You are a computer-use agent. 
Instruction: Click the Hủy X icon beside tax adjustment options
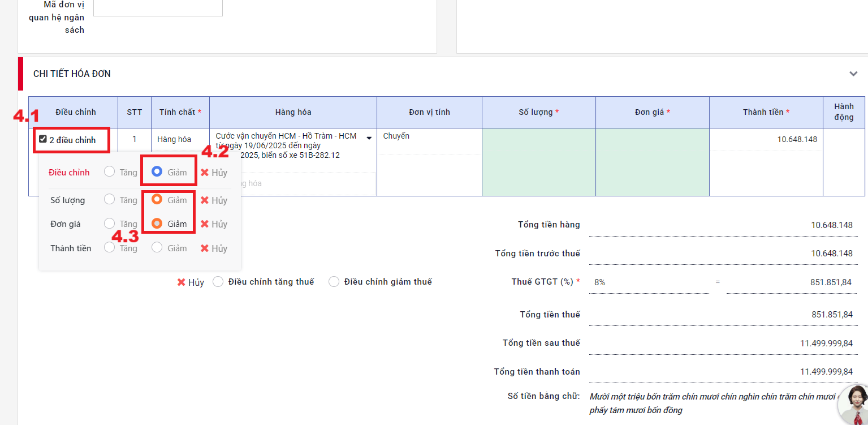182,282
